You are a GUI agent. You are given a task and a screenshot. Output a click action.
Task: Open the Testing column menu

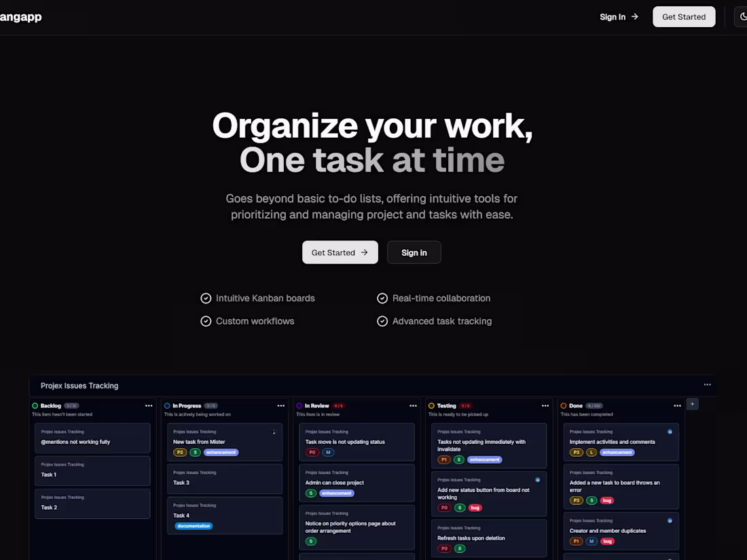point(545,406)
